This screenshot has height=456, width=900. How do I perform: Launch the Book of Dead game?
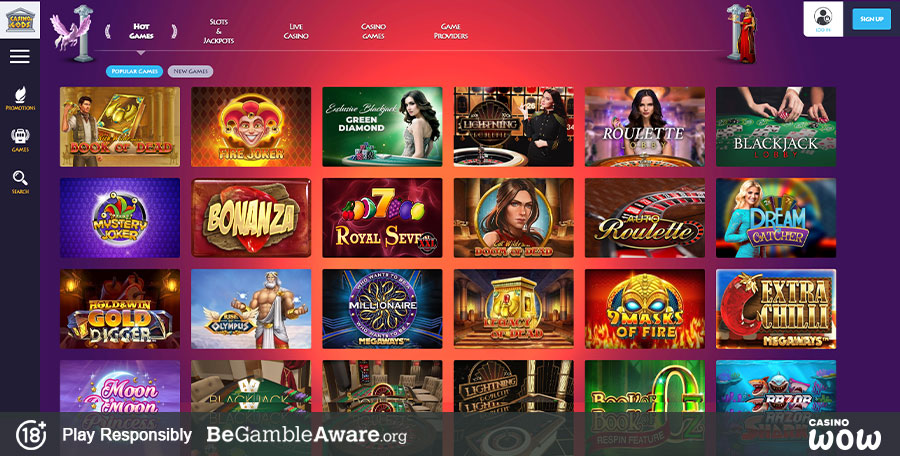(x=120, y=127)
